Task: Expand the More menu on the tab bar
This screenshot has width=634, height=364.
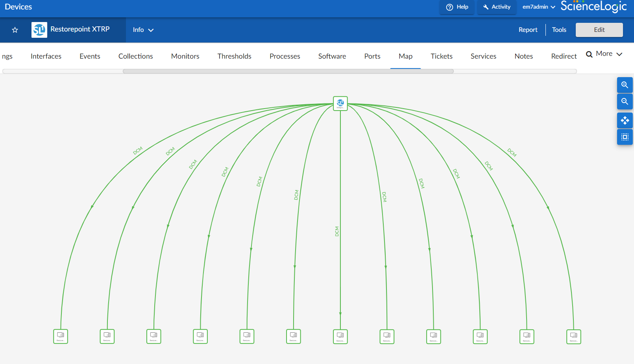Action: pyautogui.click(x=604, y=54)
